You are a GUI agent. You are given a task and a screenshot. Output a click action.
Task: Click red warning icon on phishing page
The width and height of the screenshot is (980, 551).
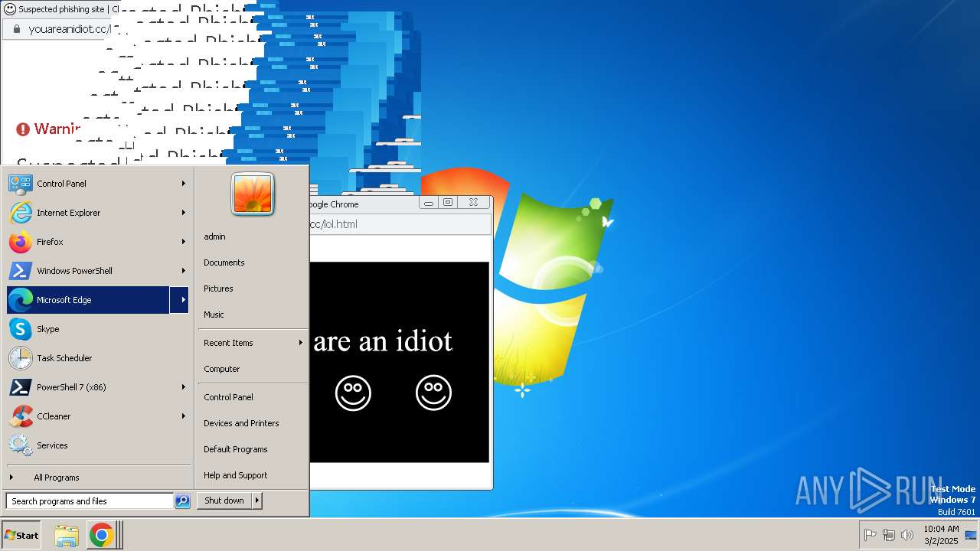click(x=23, y=129)
